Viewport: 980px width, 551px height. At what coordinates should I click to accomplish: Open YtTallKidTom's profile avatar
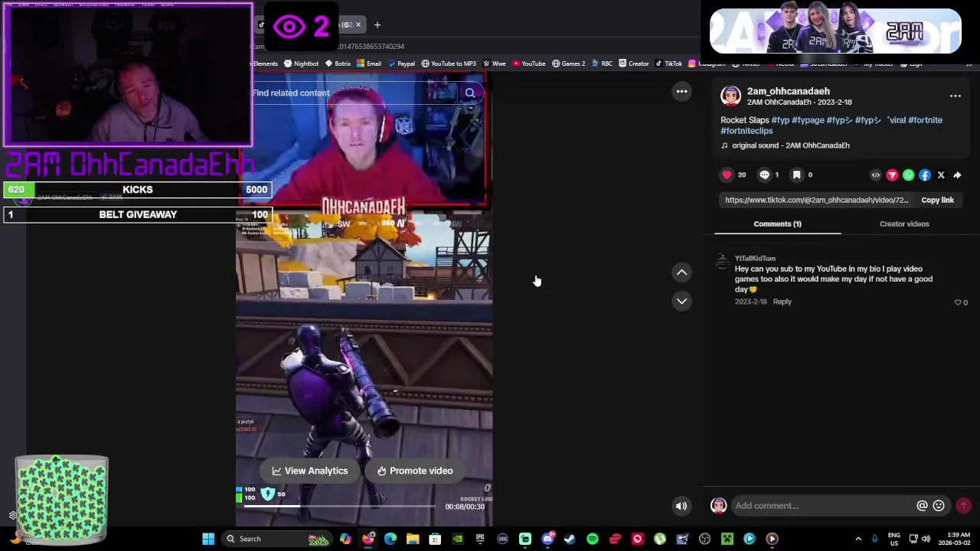pyautogui.click(x=722, y=262)
